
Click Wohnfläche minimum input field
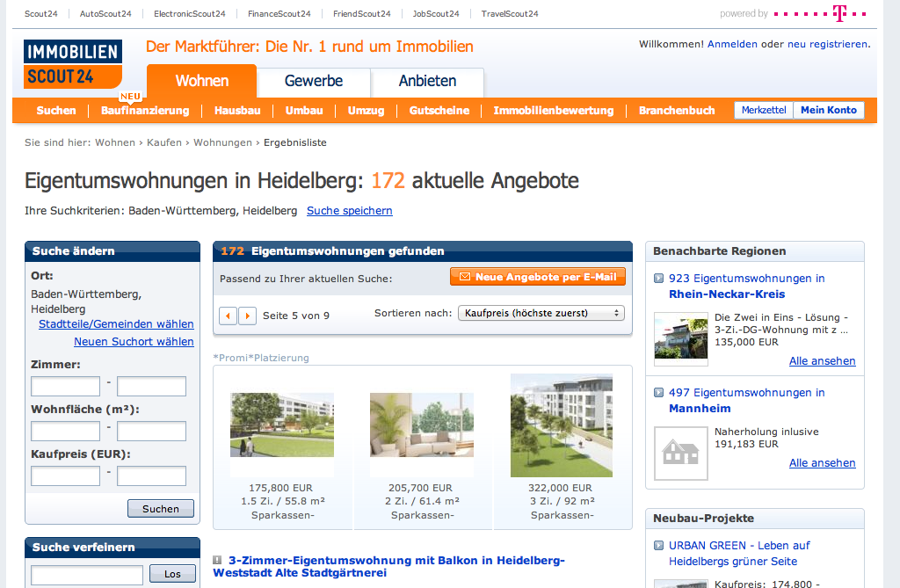point(65,432)
